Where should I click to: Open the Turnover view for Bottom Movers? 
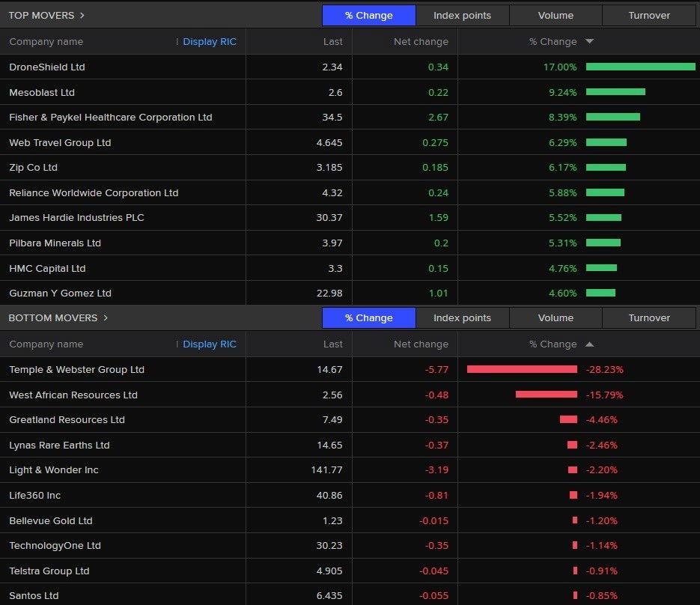[648, 317]
